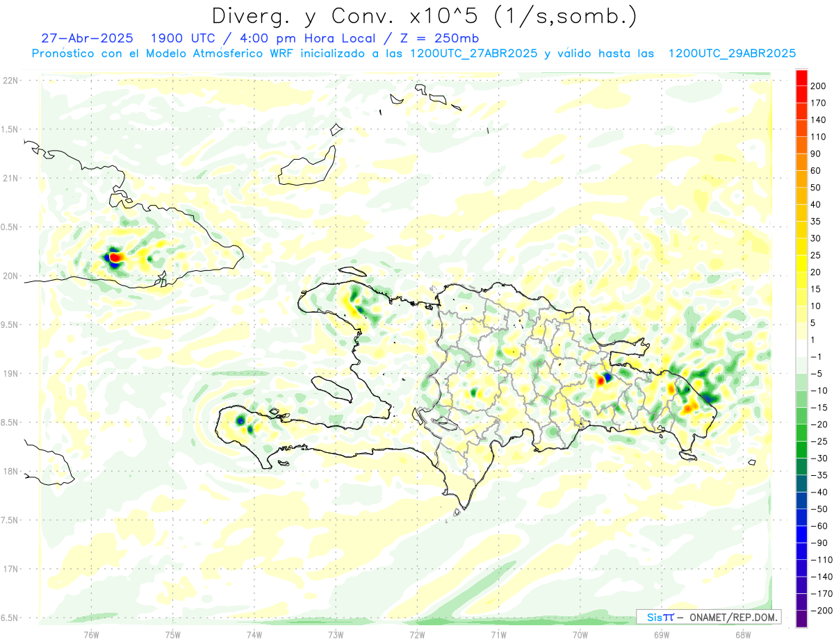Click the "-1" colorbar label

817,357
